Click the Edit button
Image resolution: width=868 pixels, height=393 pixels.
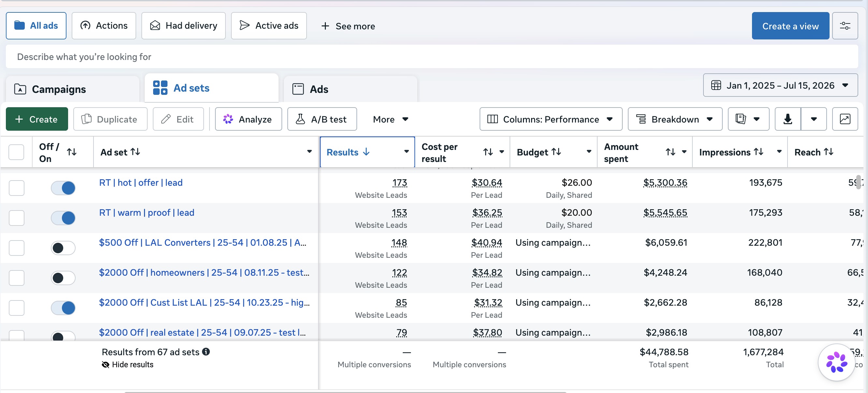click(x=178, y=119)
